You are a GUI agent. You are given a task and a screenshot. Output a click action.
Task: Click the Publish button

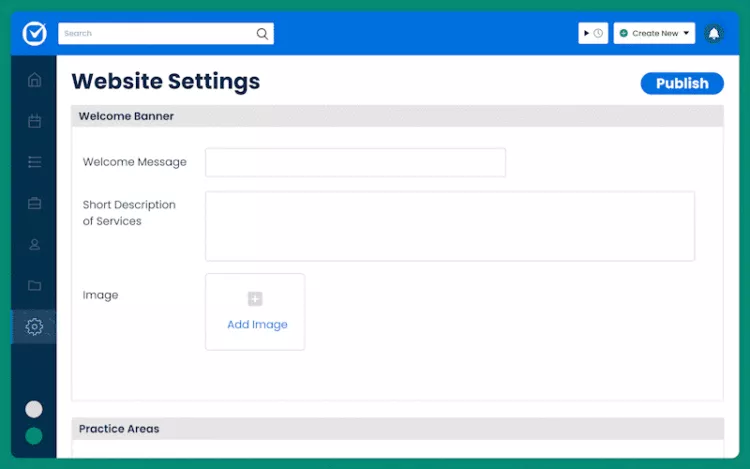point(682,83)
